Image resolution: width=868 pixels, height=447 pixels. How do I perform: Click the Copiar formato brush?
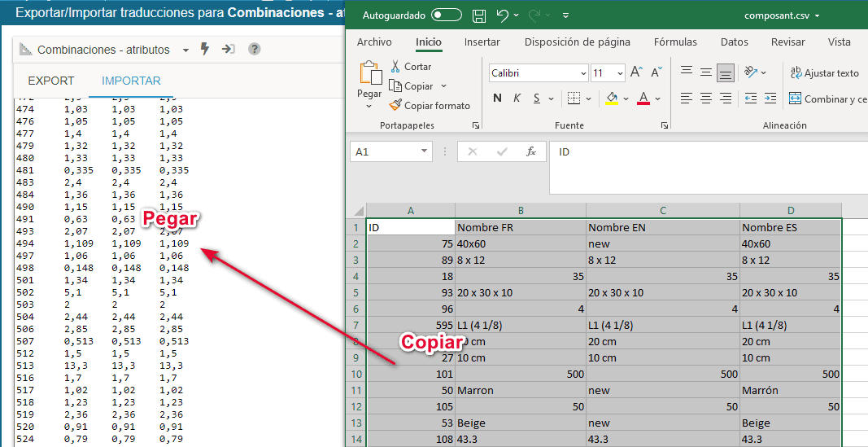pyautogui.click(x=396, y=105)
